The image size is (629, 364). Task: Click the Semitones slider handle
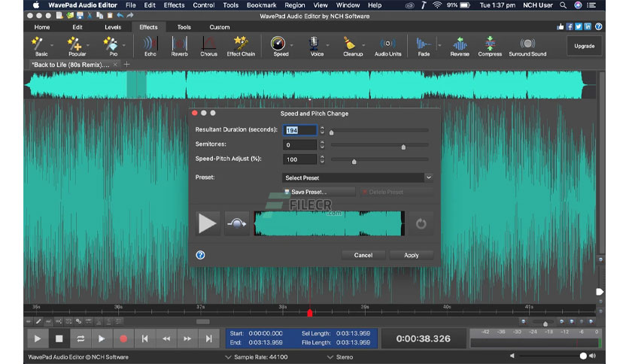[x=403, y=147]
